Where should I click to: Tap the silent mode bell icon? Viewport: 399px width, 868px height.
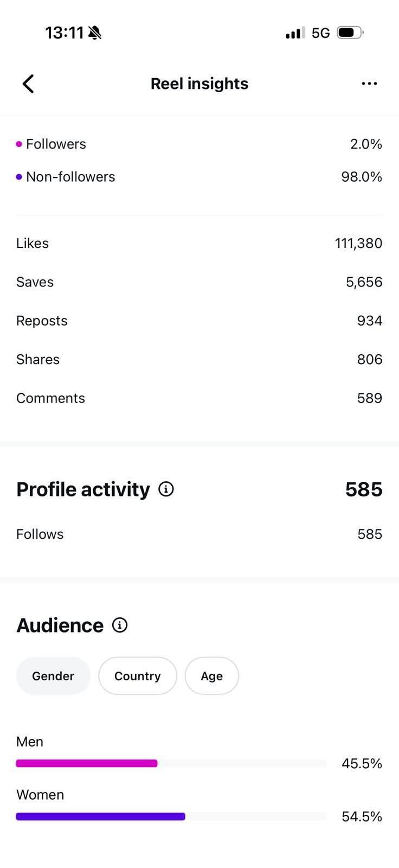click(x=95, y=33)
